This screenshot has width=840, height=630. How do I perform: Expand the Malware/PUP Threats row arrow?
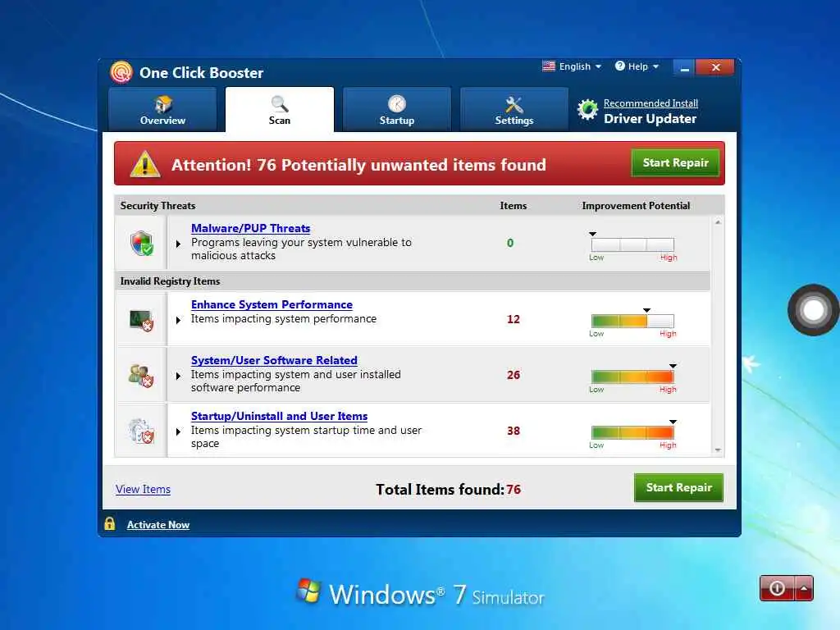pos(178,244)
